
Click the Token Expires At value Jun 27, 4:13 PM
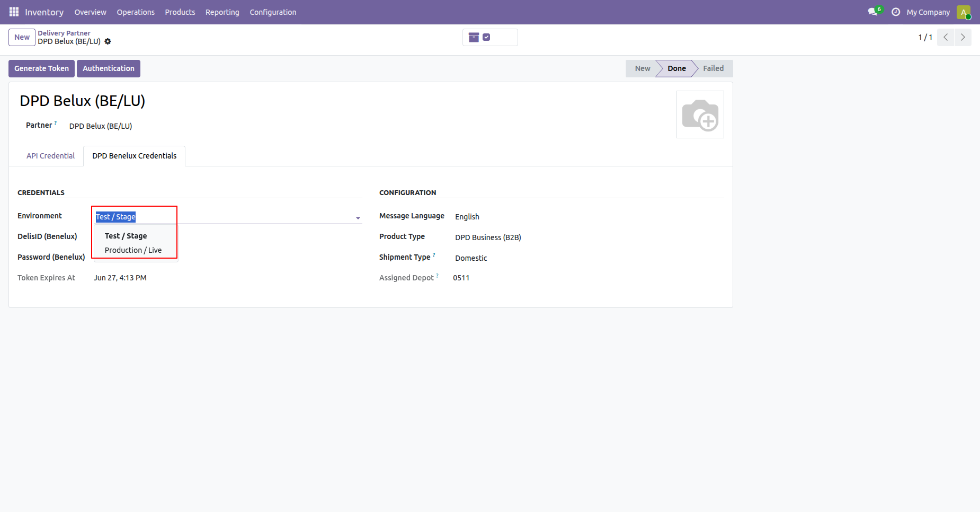point(120,278)
